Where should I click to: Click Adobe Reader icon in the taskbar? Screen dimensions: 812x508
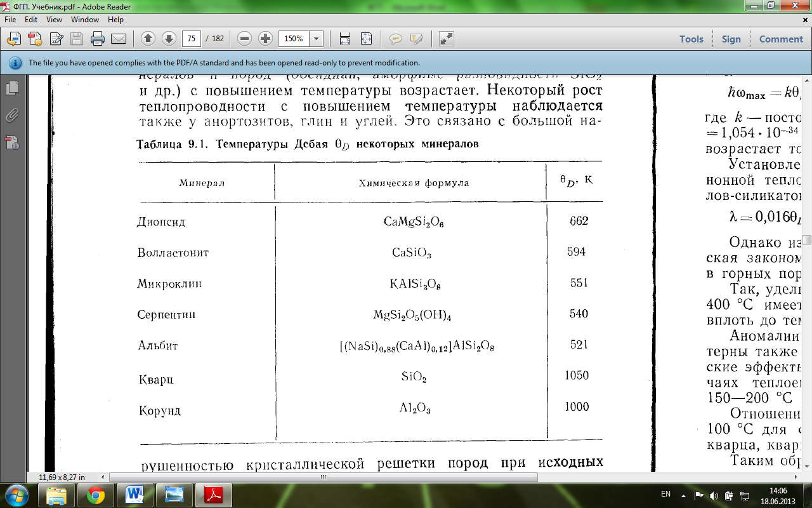tap(214, 495)
